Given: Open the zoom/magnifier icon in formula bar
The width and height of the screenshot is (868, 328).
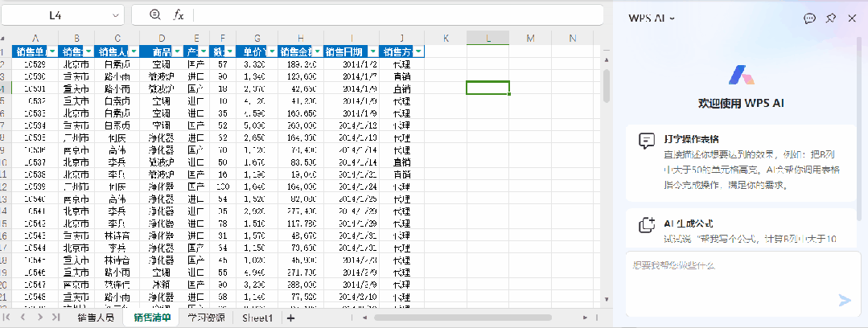Looking at the screenshot, I should 155,15.
